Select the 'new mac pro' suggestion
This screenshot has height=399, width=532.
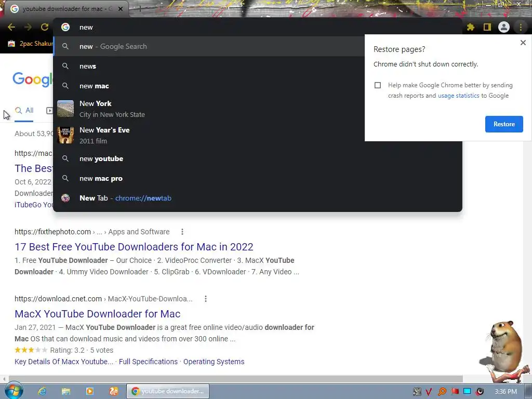point(258,179)
